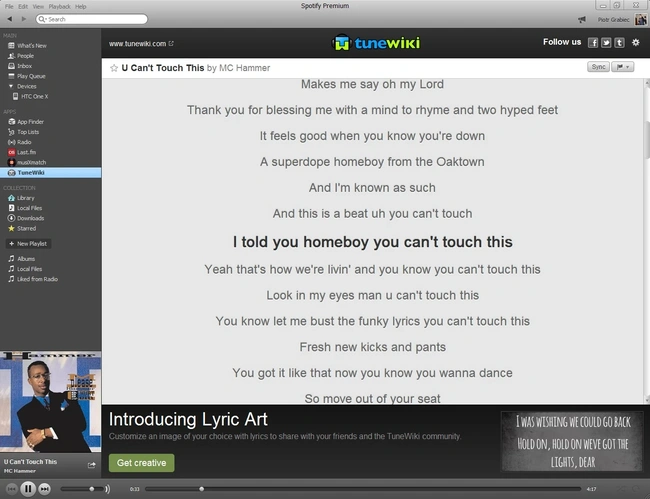The height and width of the screenshot is (499, 650).
Task: Click lyric 'Look in my eyes man u can't touch this'
Action: pyautogui.click(x=372, y=295)
